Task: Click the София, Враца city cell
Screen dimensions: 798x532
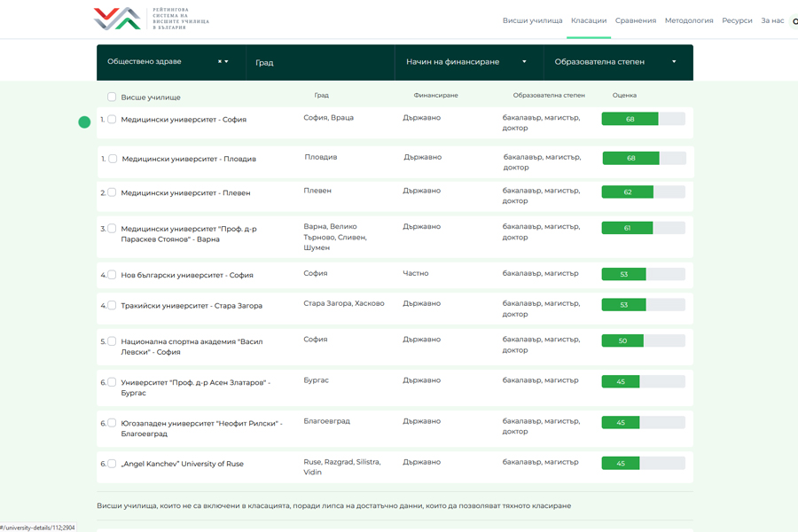Action: (x=328, y=118)
